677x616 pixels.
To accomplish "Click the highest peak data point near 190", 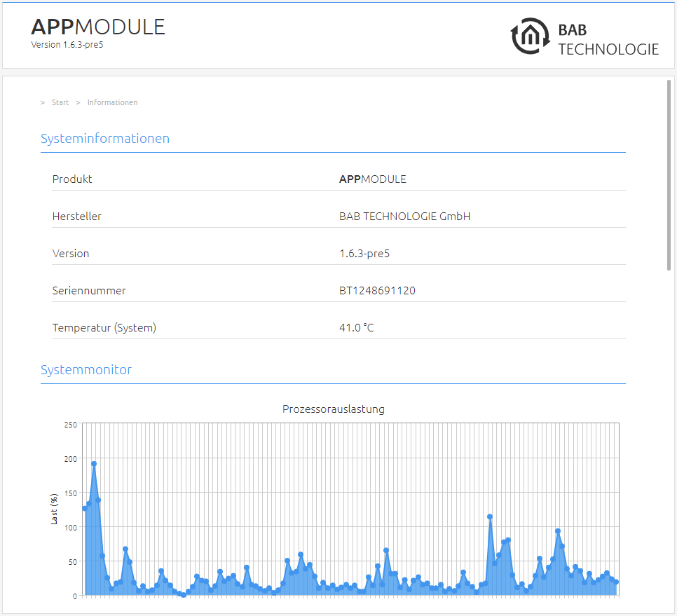I will pyautogui.click(x=94, y=464).
